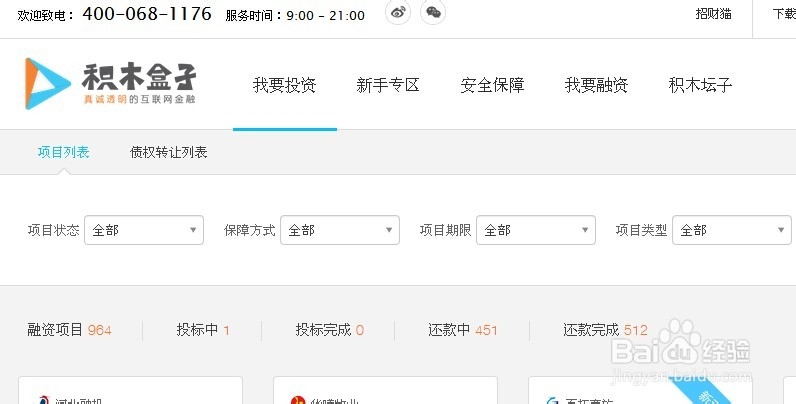This screenshot has height=404, width=796.
Task: Filter by 投标中 1
Action: point(203,330)
